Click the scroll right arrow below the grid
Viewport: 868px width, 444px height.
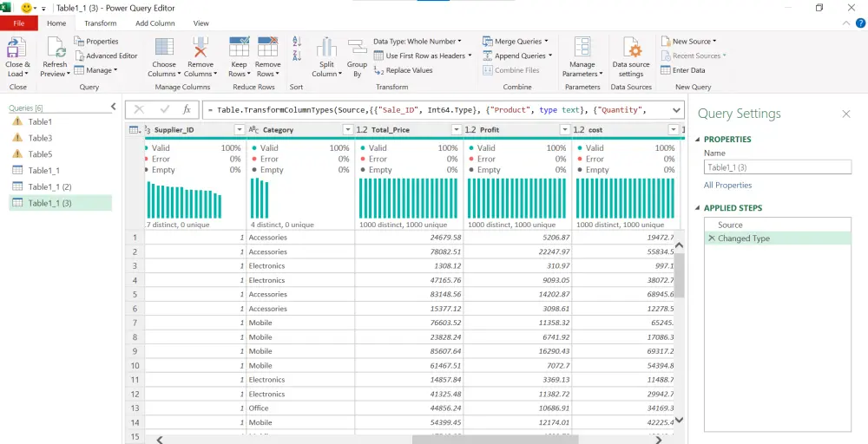tap(659, 440)
